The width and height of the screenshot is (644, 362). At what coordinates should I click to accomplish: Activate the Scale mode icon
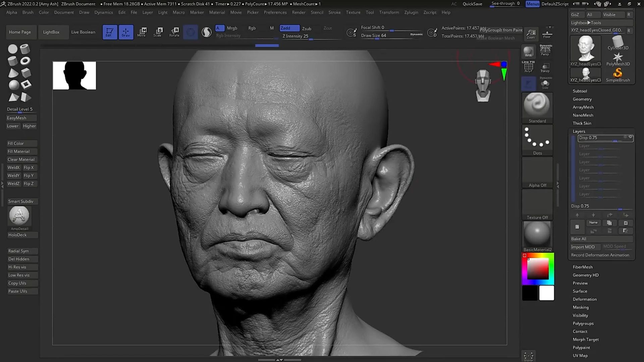(158, 32)
